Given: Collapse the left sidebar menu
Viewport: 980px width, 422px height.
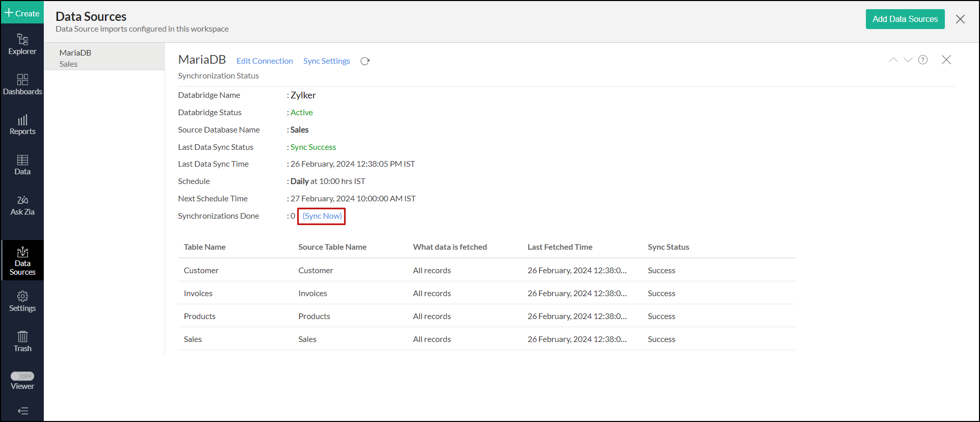Looking at the screenshot, I should coord(22,411).
